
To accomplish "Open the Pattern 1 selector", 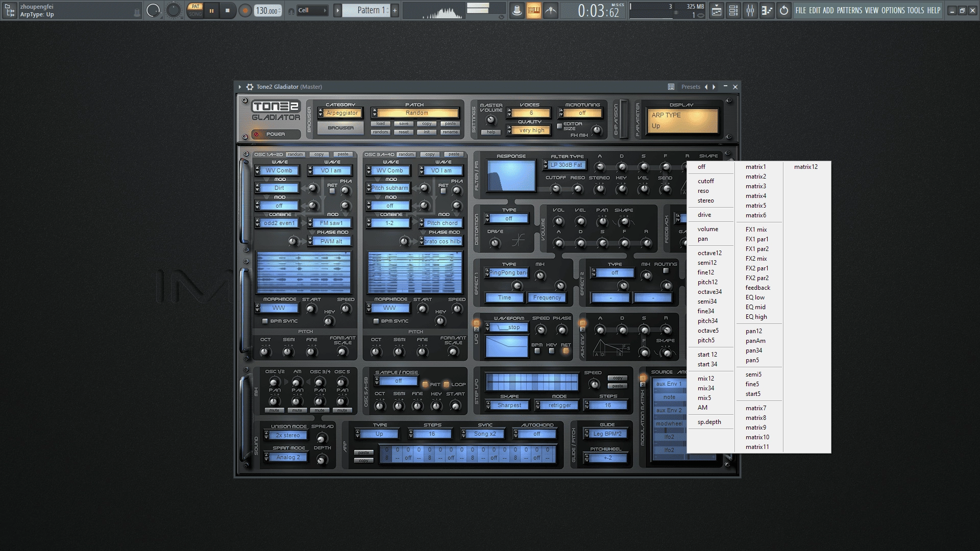I will tap(366, 10).
